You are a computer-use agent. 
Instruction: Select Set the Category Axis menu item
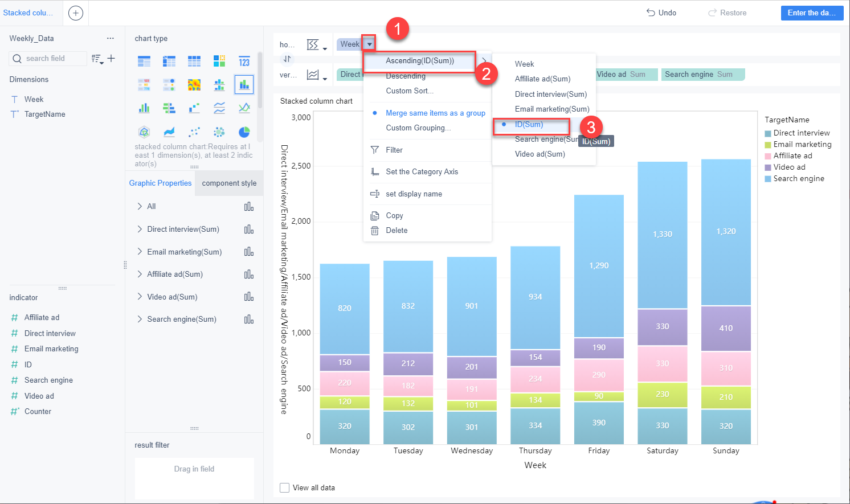(422, 171)
